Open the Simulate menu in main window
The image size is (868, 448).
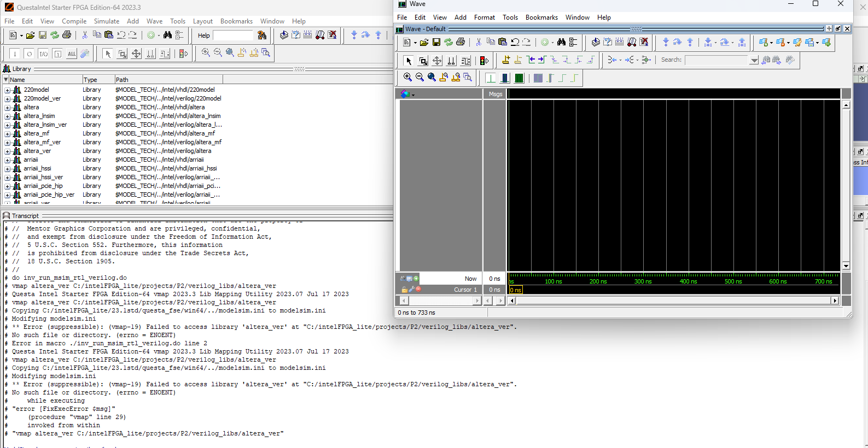[106, 21]
